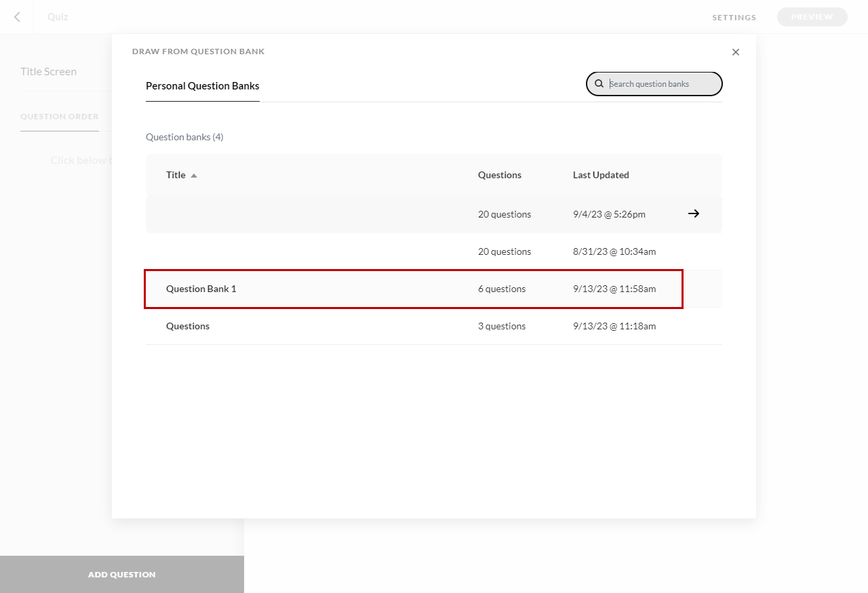Click the magnifier icon in the search box
Viewport: 868px width, 593px height.
(599, 84)
